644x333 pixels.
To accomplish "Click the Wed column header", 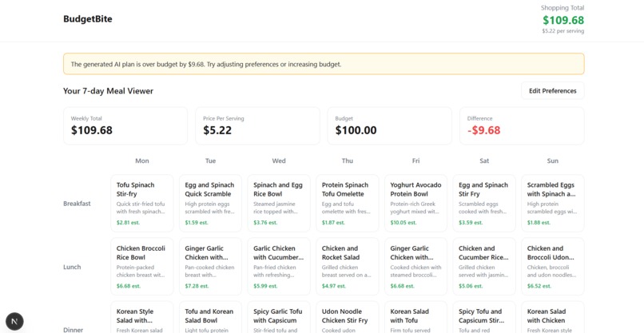I will point(279,161).
